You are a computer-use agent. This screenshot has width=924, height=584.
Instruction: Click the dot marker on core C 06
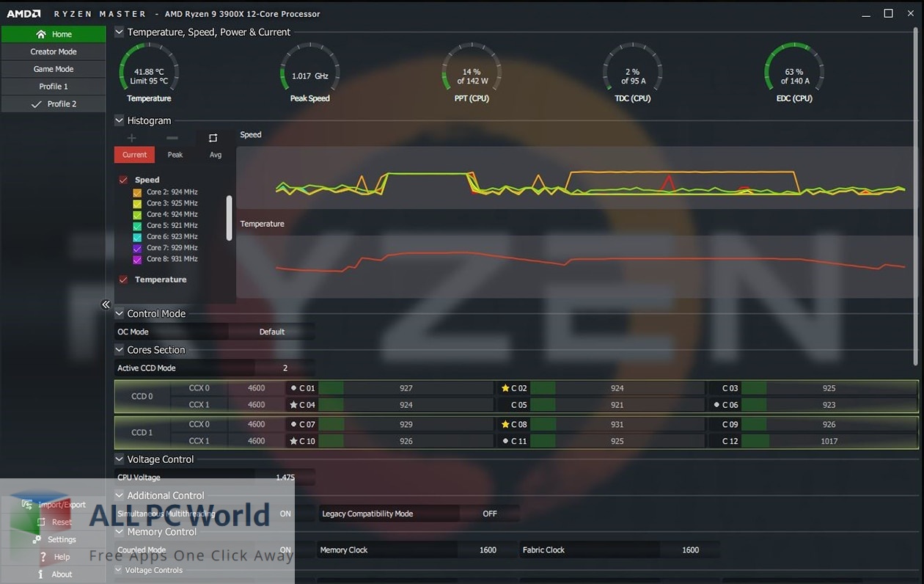(716, 405)
